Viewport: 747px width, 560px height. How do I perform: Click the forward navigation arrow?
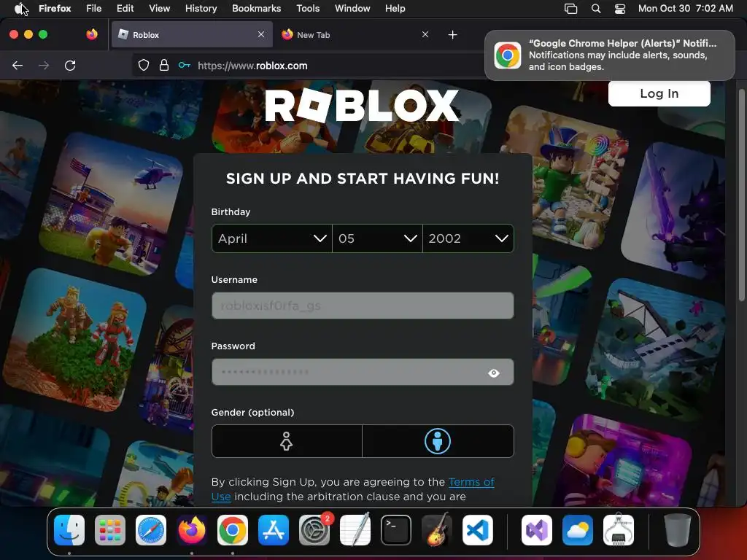(x=44, y=65)
